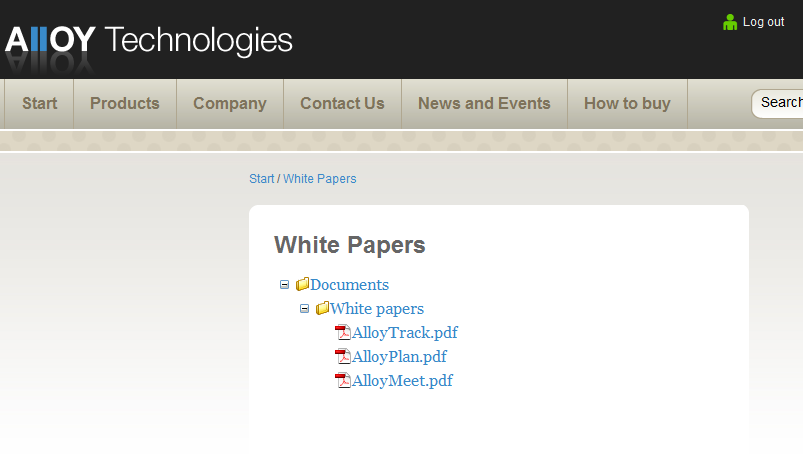Collapse the White papers tree node

tap(305, 308)
